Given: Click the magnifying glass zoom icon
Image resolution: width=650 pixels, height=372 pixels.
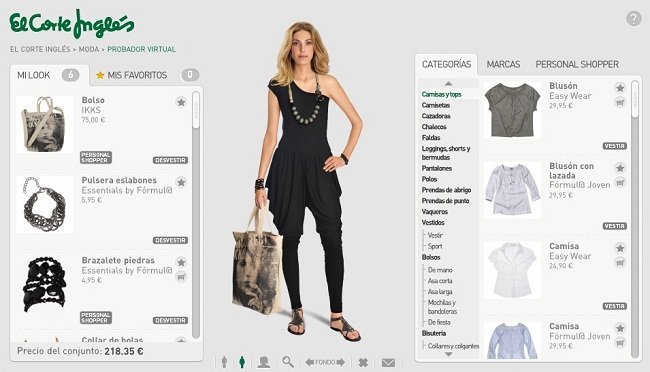Looking at the screenshot, I should 288,362.
